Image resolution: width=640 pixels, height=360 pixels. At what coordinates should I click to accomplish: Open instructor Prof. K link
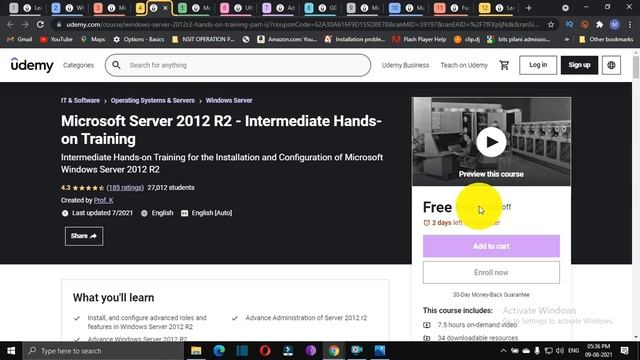point(104,200)
